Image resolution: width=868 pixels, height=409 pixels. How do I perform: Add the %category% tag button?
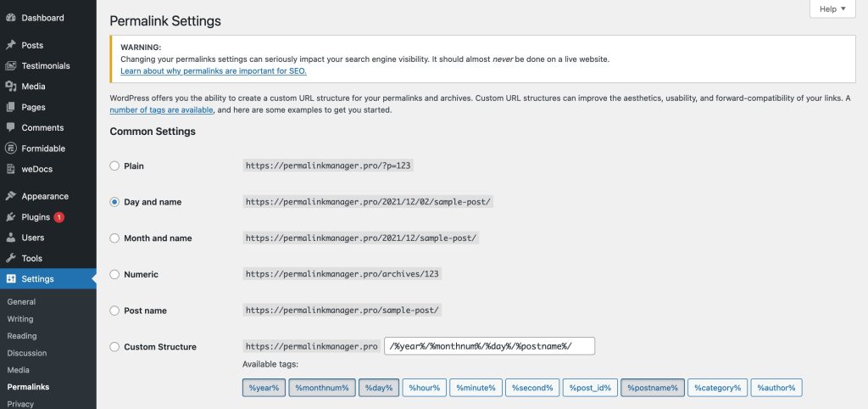(717, 388)
